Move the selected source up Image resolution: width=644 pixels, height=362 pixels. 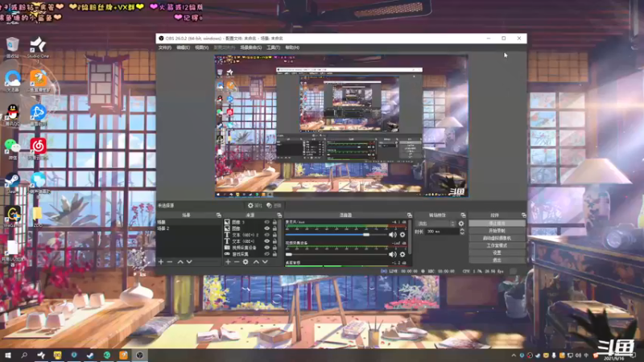(x=256, y=262)
